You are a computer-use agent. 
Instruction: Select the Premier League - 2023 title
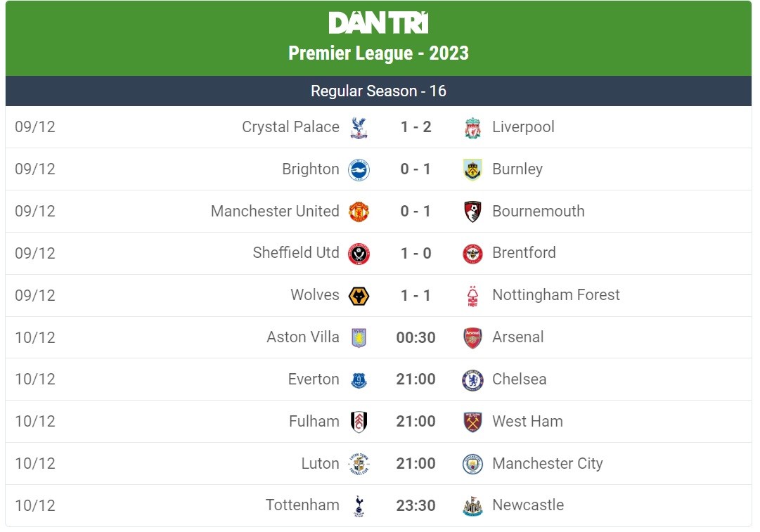click(379, 52)
